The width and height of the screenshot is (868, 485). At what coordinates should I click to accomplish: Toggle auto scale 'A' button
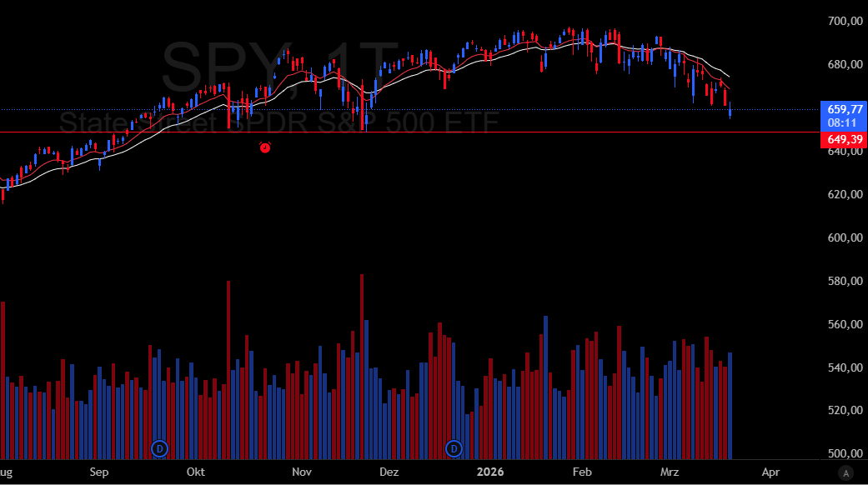(845, 472)
